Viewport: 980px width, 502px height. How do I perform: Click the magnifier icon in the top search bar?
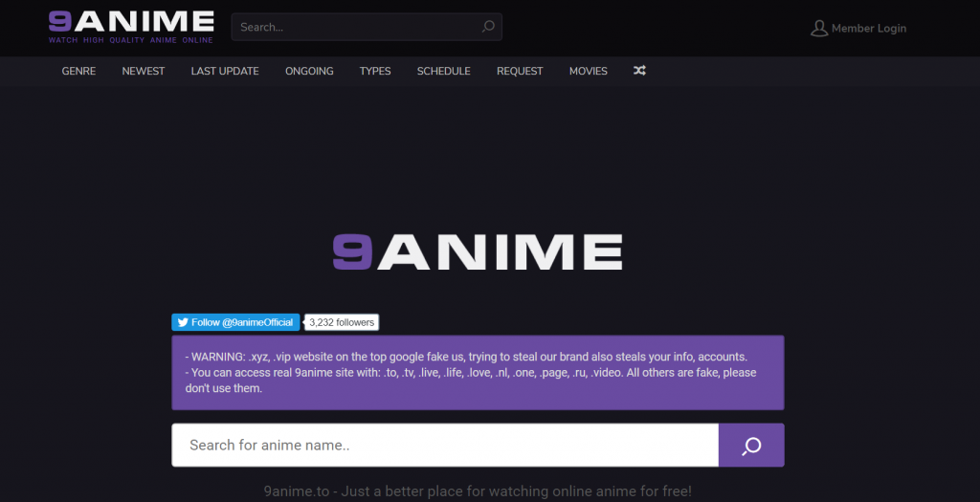tap(488, 27)
